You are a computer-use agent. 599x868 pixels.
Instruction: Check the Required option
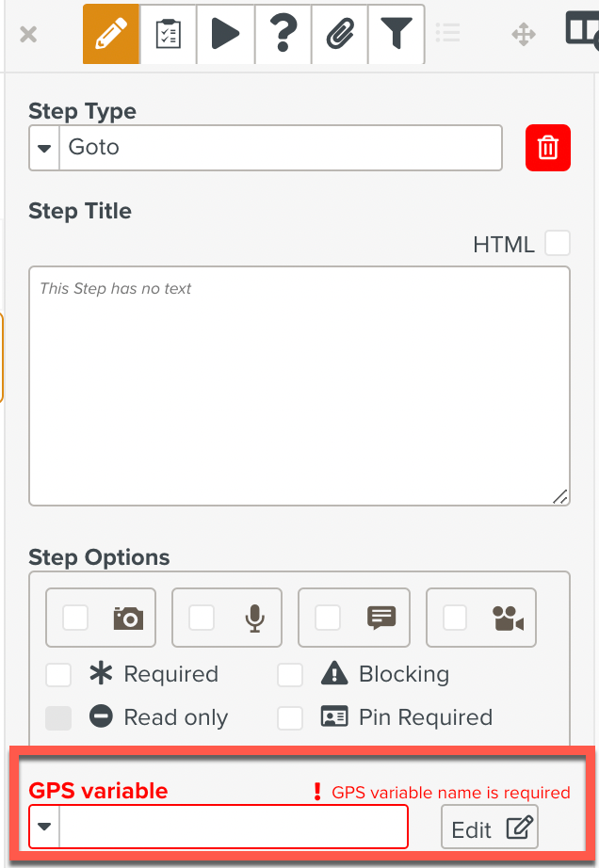58,674
